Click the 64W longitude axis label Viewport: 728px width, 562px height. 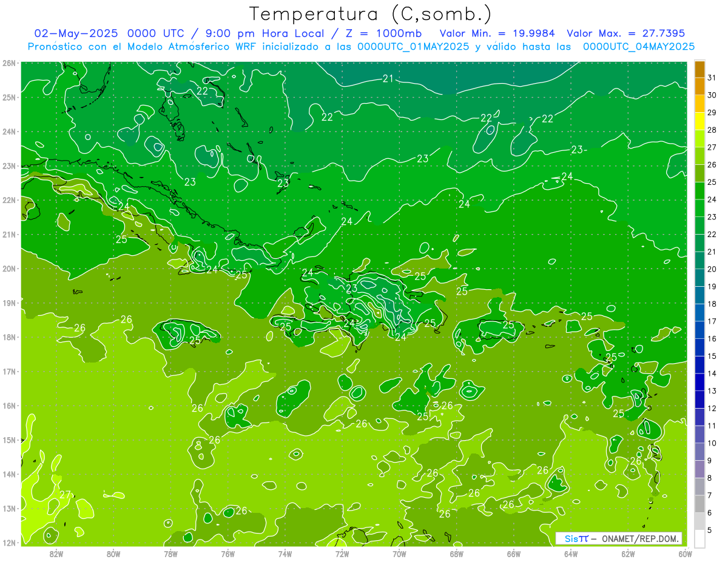point(570,553)
